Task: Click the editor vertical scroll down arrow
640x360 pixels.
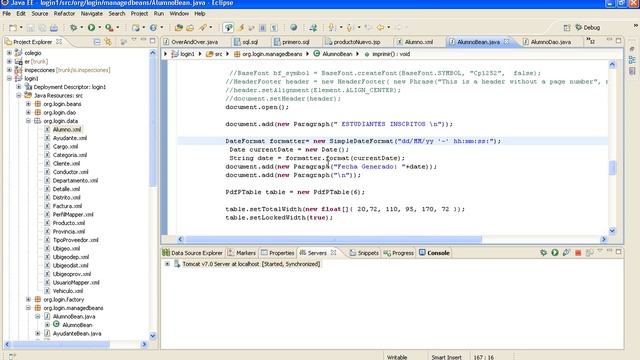Action: tap(612, 231)
